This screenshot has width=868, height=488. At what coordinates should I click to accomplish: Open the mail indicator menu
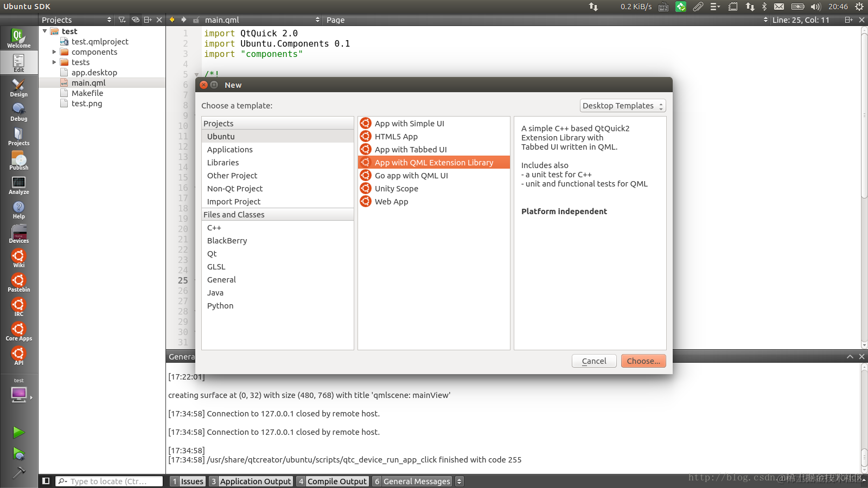(x=779, y=7)
